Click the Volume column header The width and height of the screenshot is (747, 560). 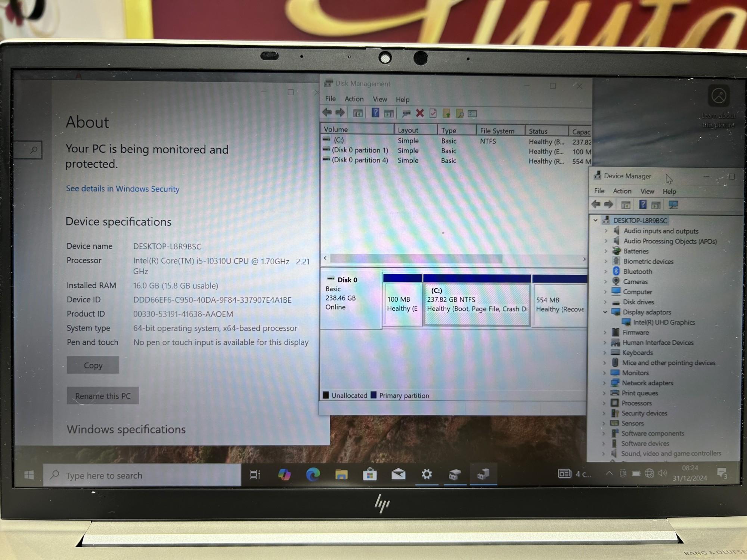(357, 130)
